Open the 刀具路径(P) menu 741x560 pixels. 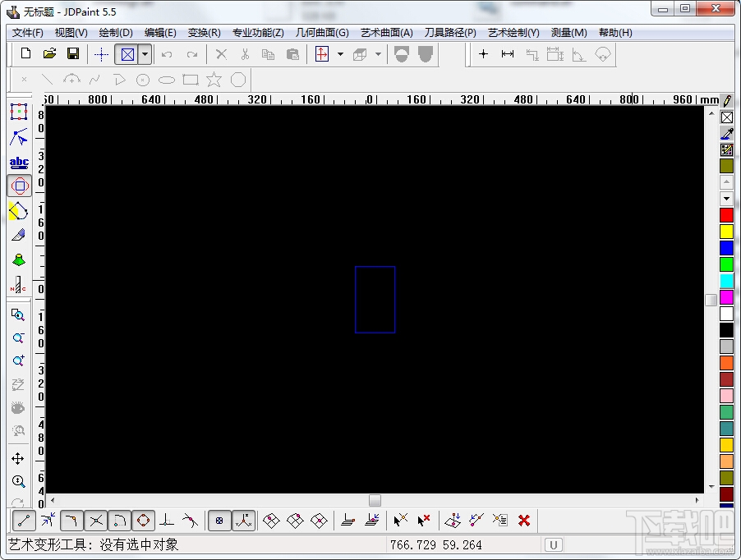pyautogui.click(x=450, y=33)
